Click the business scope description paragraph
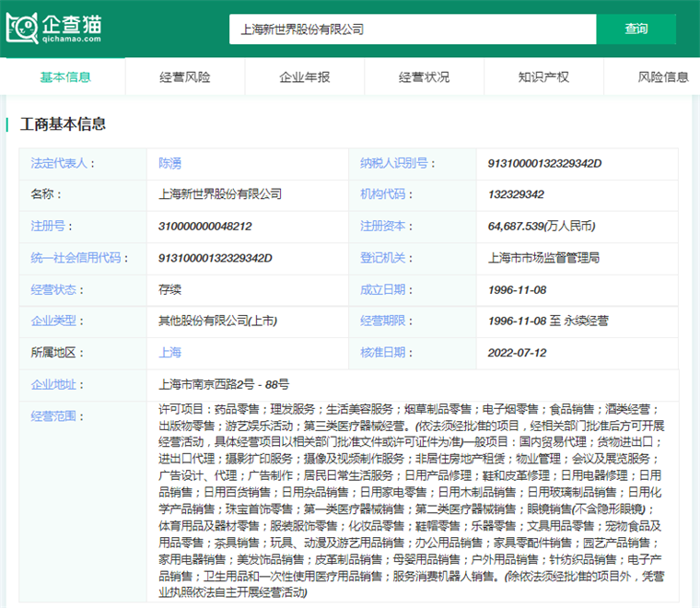Image resolution: width=700 pixels, height=608 pixels. point(411,501)
